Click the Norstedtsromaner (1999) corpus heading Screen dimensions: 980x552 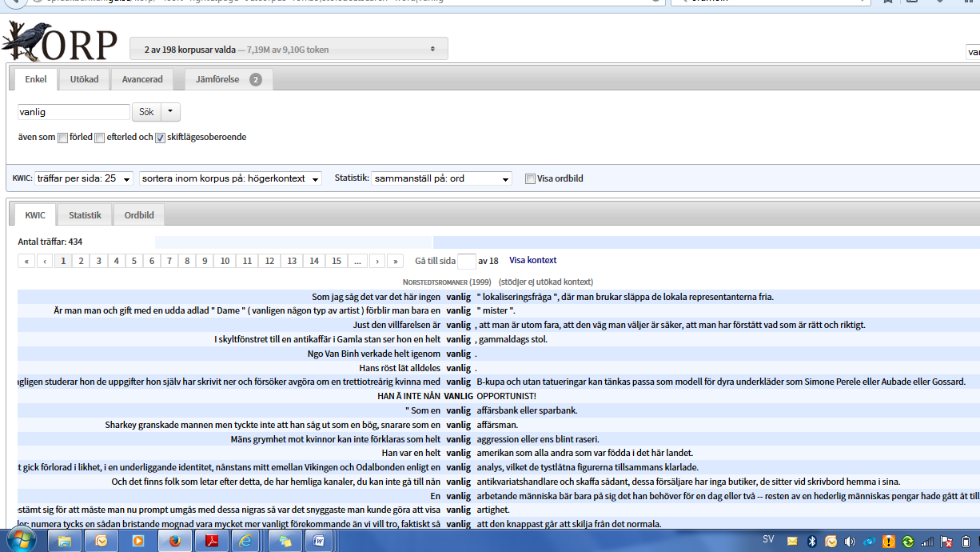click(447, 282)
